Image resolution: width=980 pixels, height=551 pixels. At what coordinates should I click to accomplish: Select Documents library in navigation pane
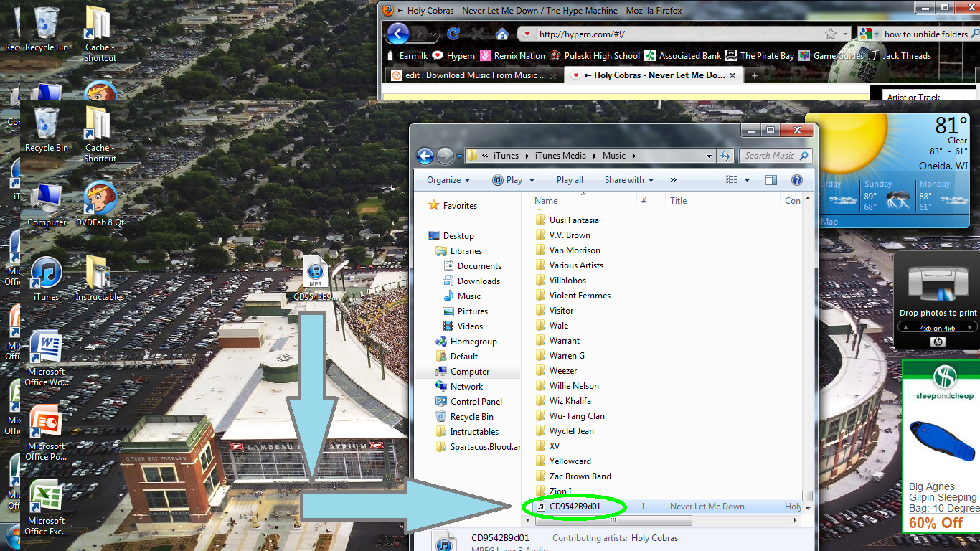click(472, 266)
